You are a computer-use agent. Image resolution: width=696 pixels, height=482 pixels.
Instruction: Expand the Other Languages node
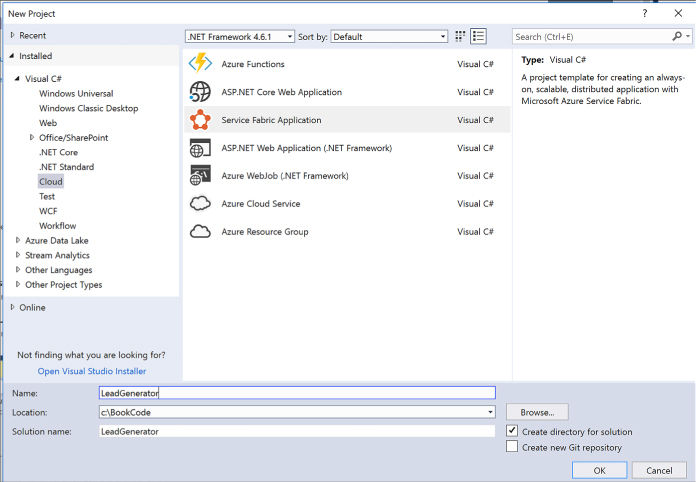[x=18, y=269]
